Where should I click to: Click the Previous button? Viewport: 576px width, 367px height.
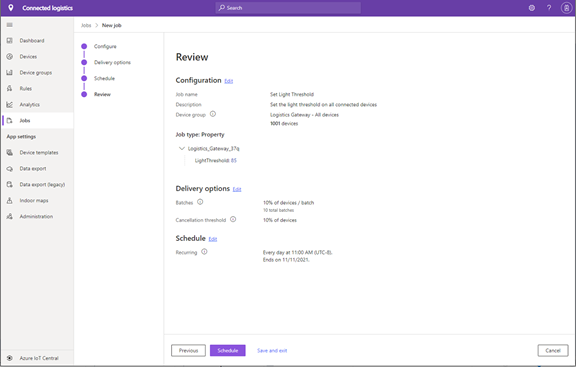pyautogui.click(x=188, y=350)
